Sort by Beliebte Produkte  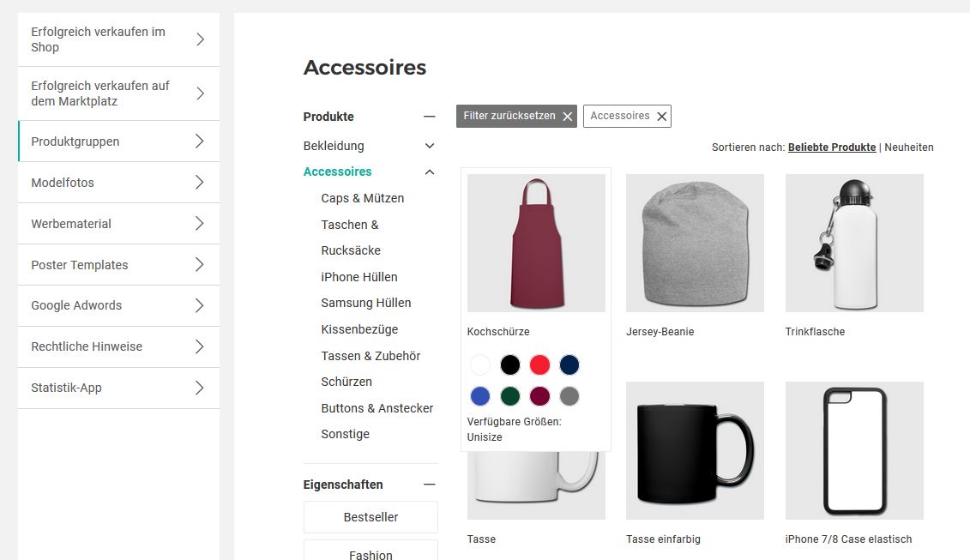832,148
